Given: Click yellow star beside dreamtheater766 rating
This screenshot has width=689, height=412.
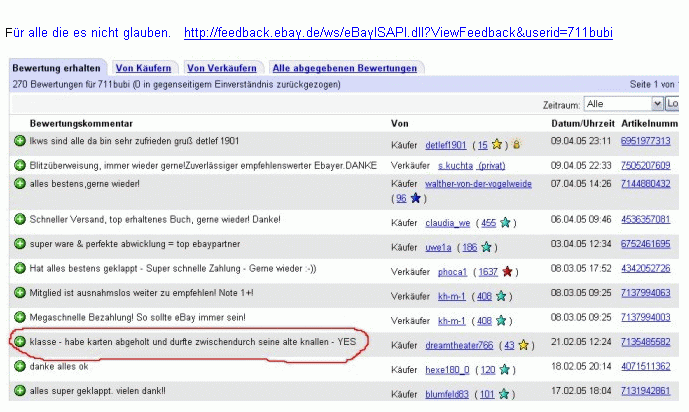Looking at the screenshot, I should pos(524,345).
